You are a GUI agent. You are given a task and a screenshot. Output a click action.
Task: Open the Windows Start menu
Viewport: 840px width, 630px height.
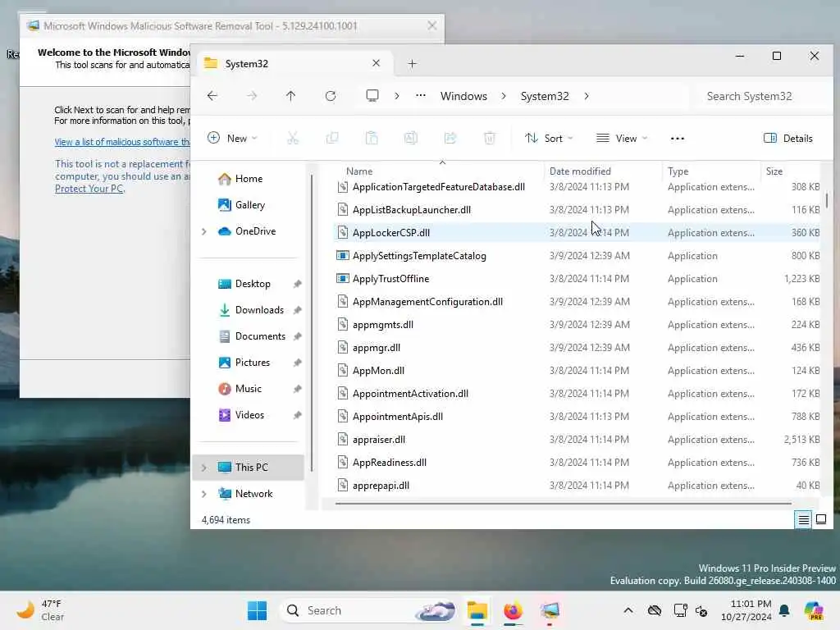(257, 610)
